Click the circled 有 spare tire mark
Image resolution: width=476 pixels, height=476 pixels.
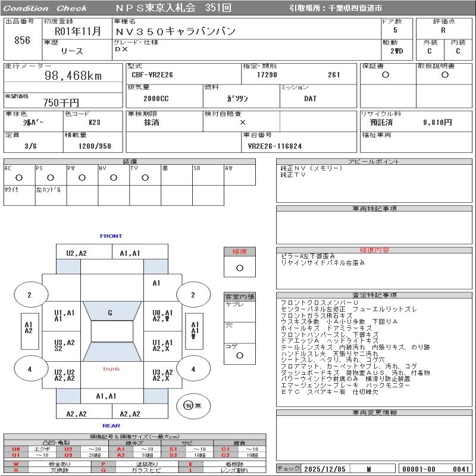189,405
